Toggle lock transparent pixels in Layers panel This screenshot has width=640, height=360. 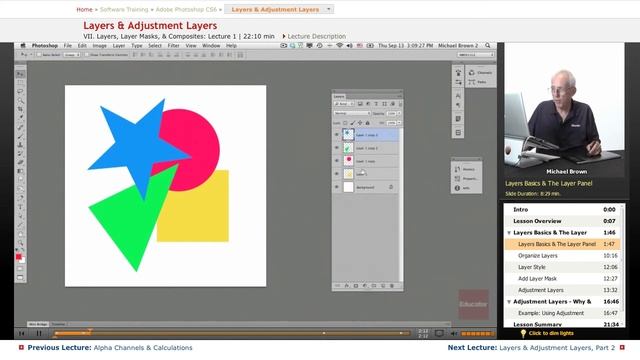345,123
